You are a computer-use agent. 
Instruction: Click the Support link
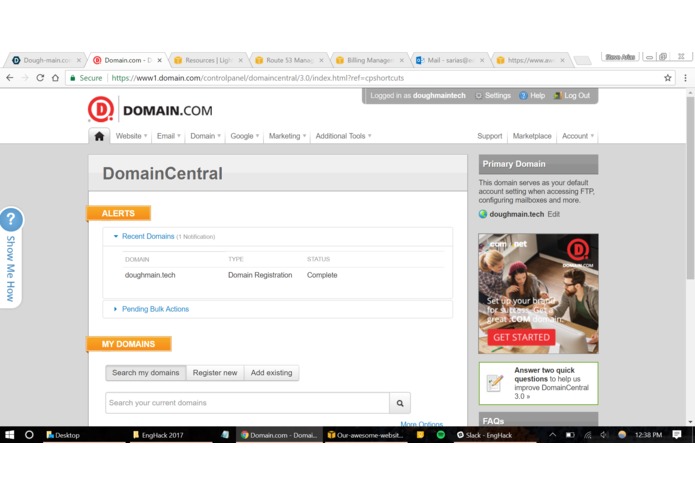[x=489, y=136]
